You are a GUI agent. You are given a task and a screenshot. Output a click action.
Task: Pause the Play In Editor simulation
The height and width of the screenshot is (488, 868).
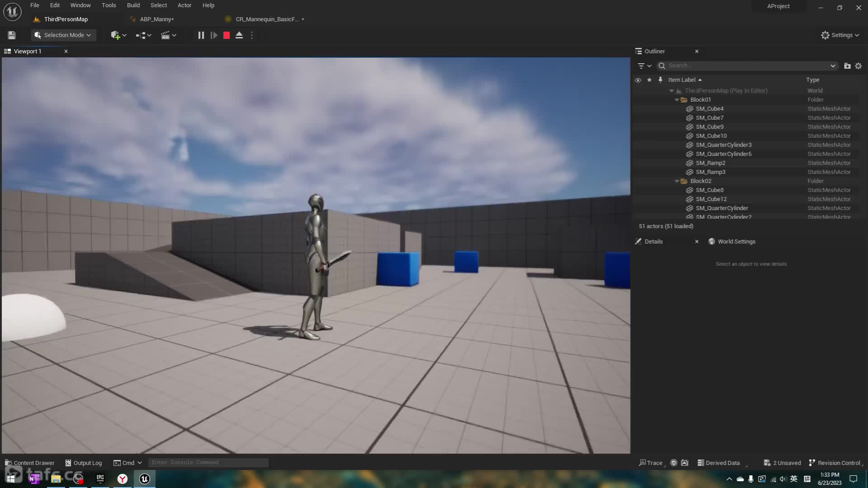click(201, 35)
